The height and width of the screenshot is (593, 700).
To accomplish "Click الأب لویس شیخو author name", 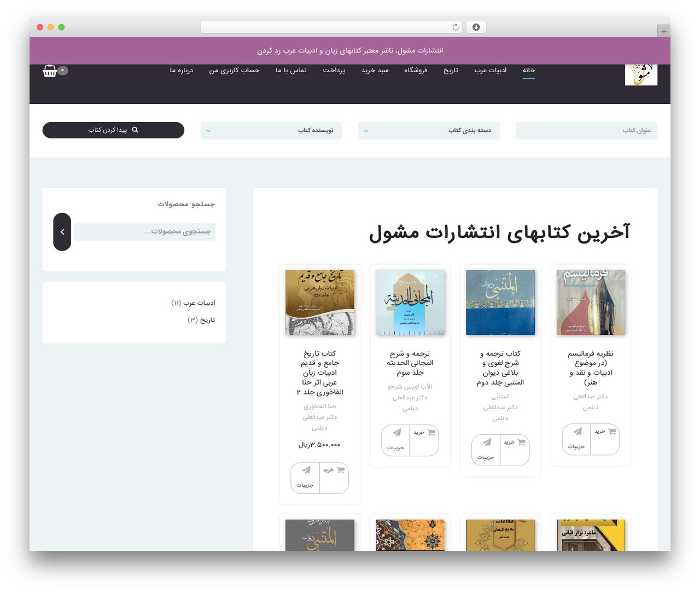I will click(410, 387).
